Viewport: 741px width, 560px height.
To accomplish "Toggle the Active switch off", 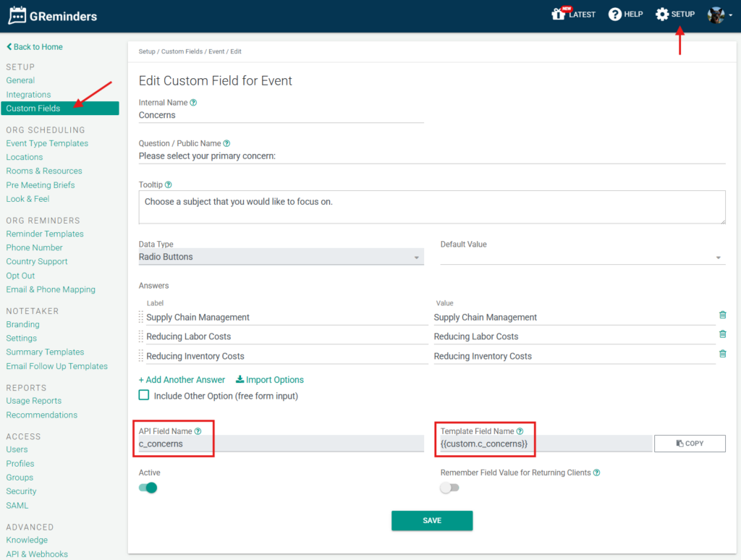I will coord(148,488).
